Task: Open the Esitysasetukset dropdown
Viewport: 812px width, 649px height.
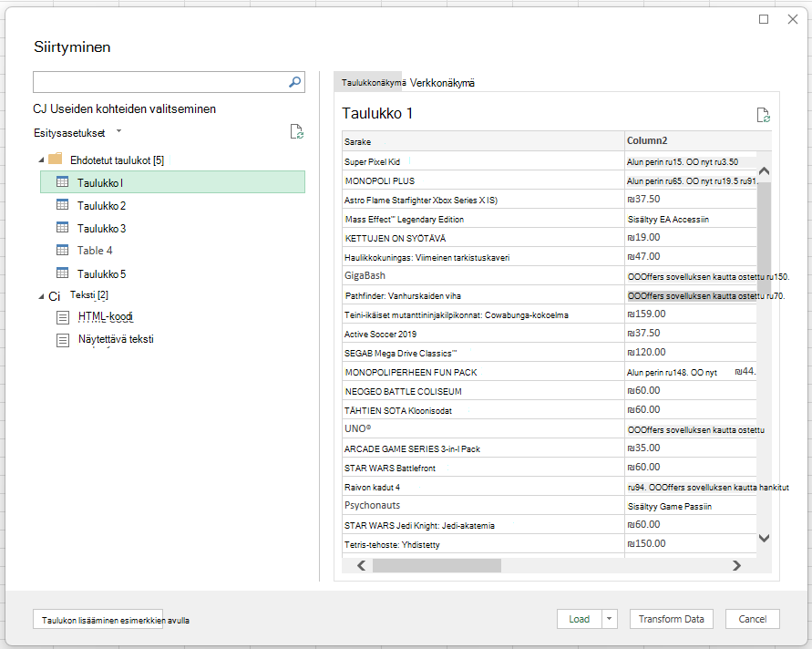Action: (x=119, y=131)
